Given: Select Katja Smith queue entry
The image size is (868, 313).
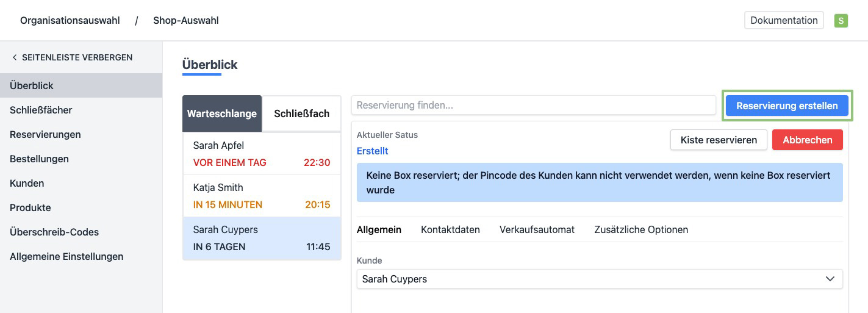Looking at the screenshot, I should [x=262, y=196].
